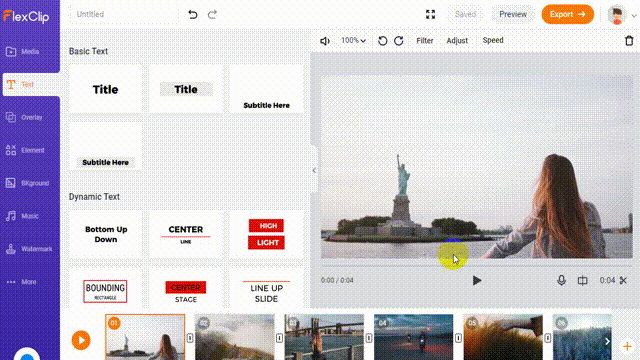This screenshot has width=640, height=360.
Task: Record voiceover with microphone icon
Action: pos(561,280)
